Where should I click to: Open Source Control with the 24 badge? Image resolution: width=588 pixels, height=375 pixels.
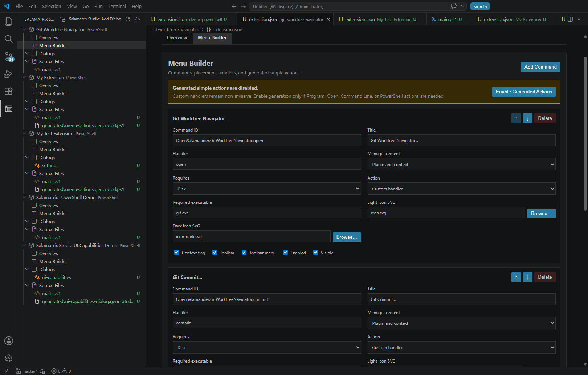tap(9, 56)
